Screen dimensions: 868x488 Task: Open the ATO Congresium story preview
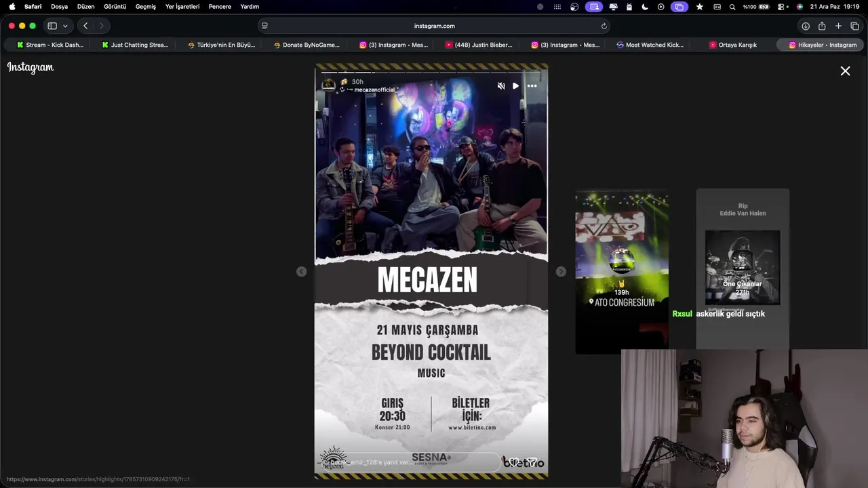[622, 271]
